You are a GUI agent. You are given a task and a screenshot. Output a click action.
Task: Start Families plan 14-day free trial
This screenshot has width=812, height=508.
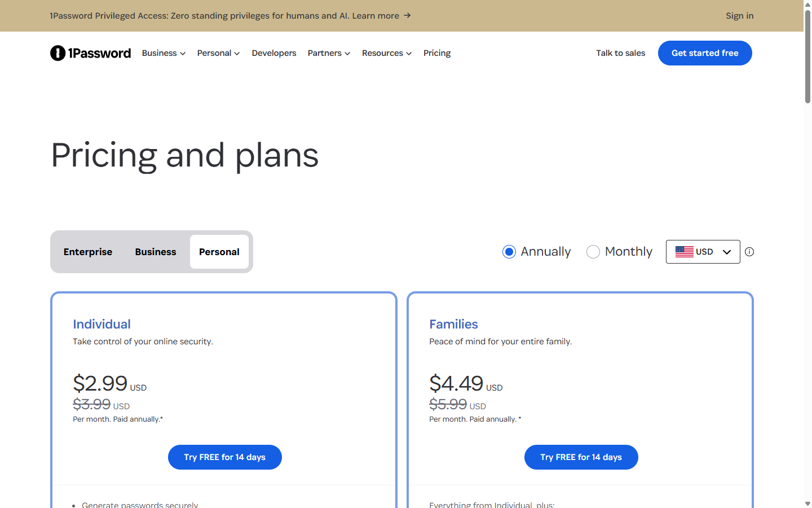(x=581, y=457)
